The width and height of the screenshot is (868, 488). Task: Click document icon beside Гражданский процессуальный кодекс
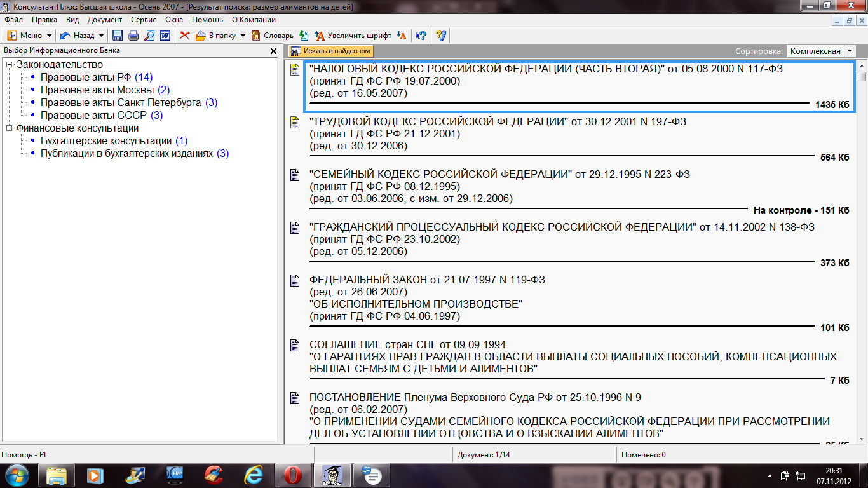point(295,227)
